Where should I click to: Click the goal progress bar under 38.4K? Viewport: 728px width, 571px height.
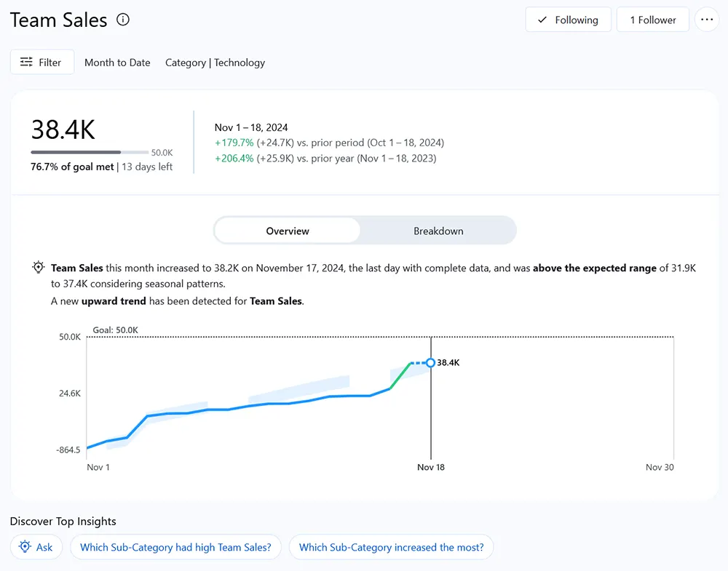tap(90, 152)
